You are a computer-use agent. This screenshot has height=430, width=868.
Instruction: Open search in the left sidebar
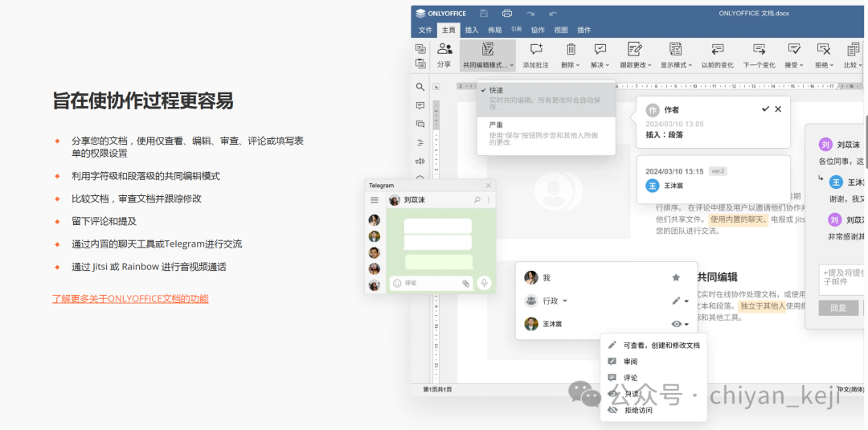[420, 87]
